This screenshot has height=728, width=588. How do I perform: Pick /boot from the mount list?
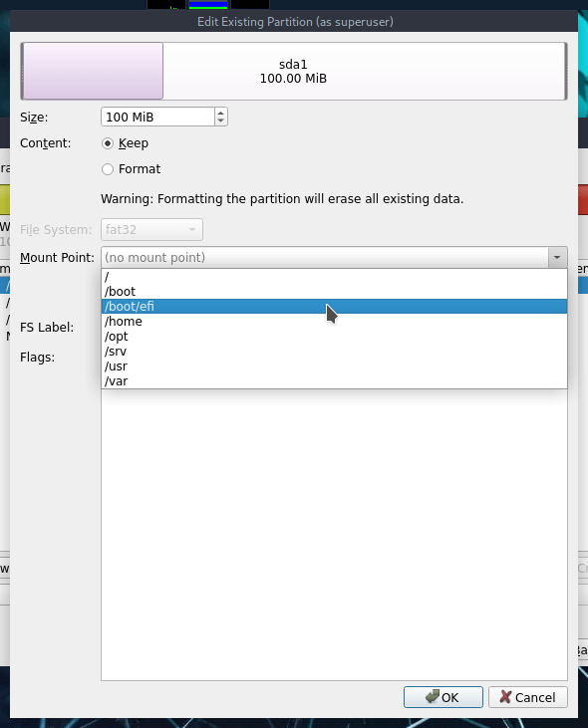[334, 292]
